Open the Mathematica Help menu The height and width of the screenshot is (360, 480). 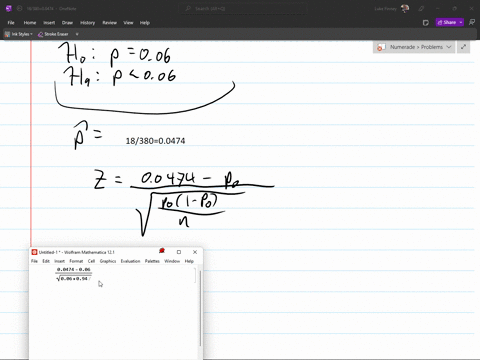[x=189, y=261]
